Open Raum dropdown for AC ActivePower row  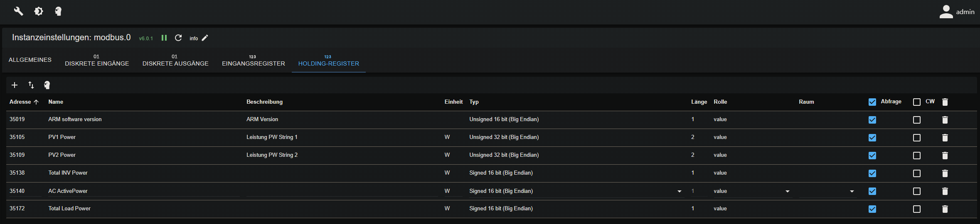click(852, 191)
